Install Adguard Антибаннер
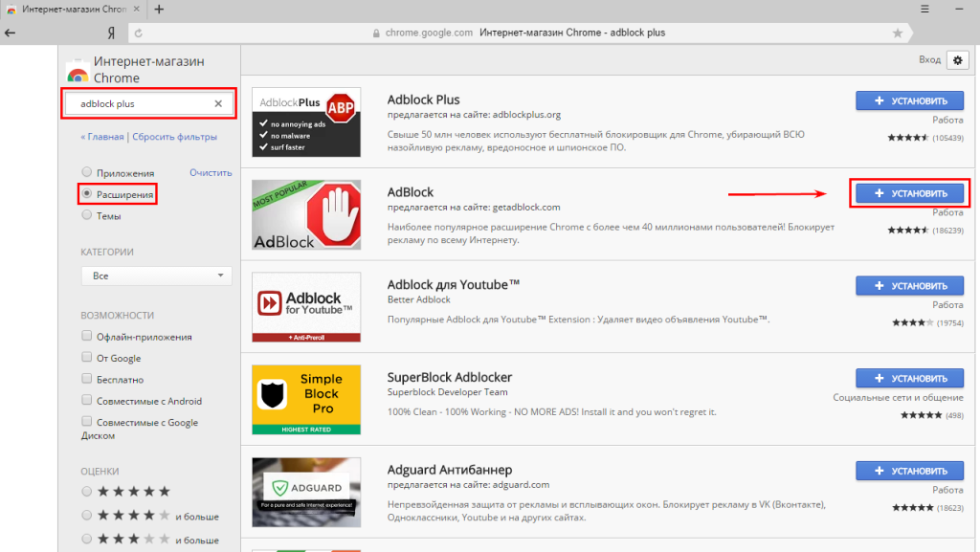This screenshot has width=980, height=552. [x=909, y=471]
